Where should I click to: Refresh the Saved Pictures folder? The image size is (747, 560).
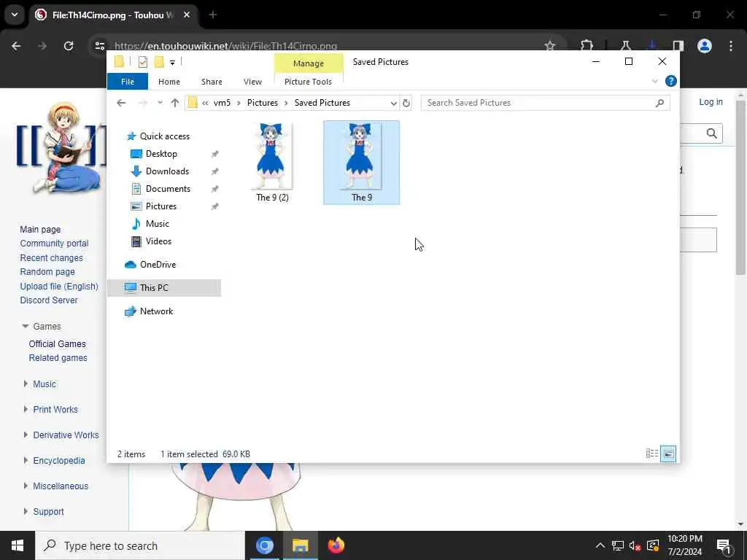(406, 103)
